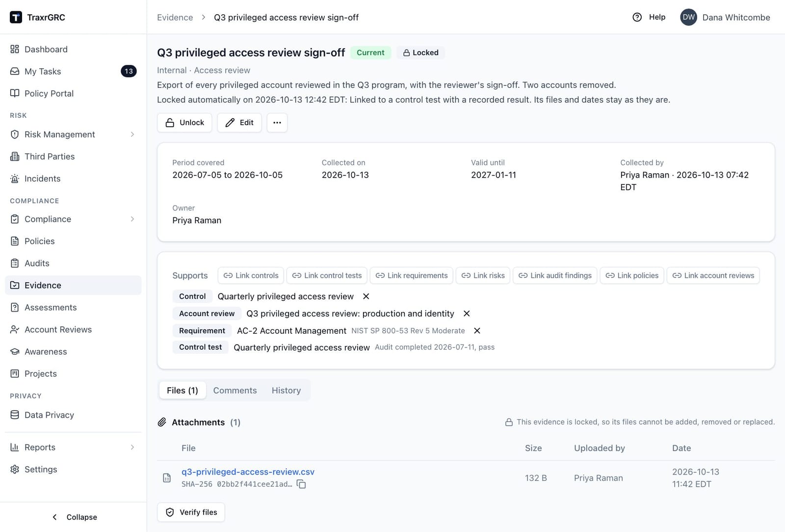Screen dimensions: 785x532
Task: Click the Help question mark icon
Action: (637, 17)
